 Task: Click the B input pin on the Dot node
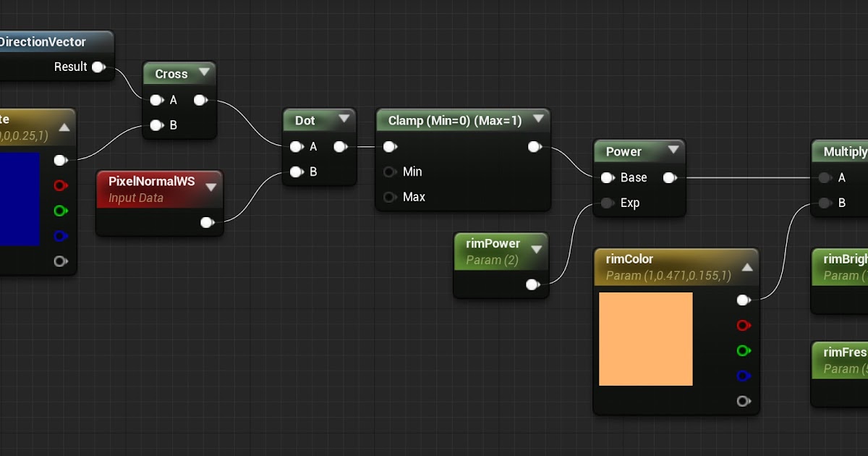(x=296, y=172)
